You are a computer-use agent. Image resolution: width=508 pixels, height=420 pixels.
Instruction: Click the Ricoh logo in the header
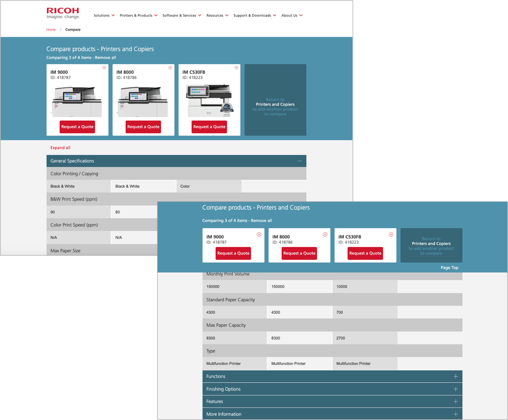point(63,13)
